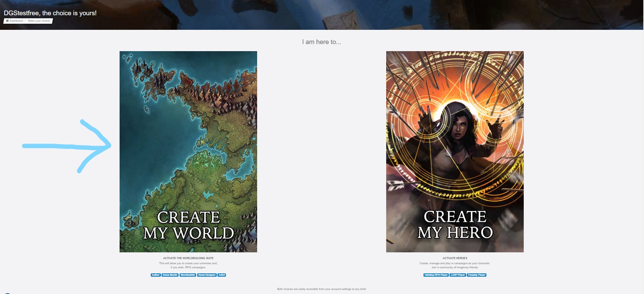Click the 'Activate Heroes' heading

(x=455, y=258)
